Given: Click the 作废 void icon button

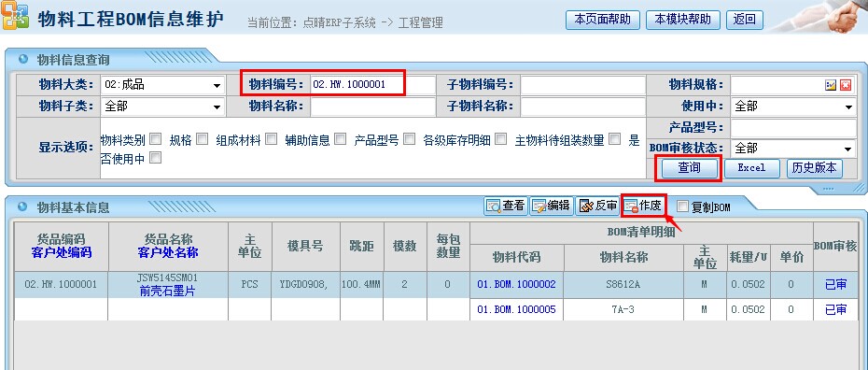Looking at the screenshot, I should [x=643, y=206].
